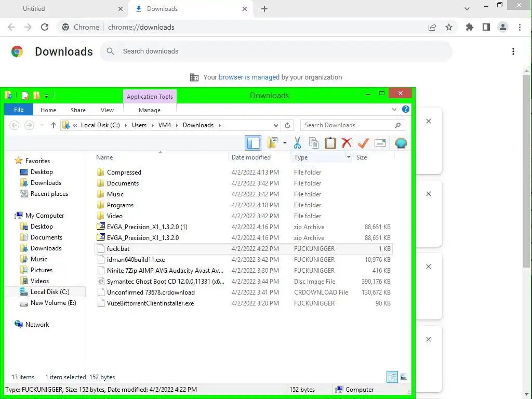Click the orange checkmark Properties icon
Viewport: 532px width, 399px height.
point(363,143)
